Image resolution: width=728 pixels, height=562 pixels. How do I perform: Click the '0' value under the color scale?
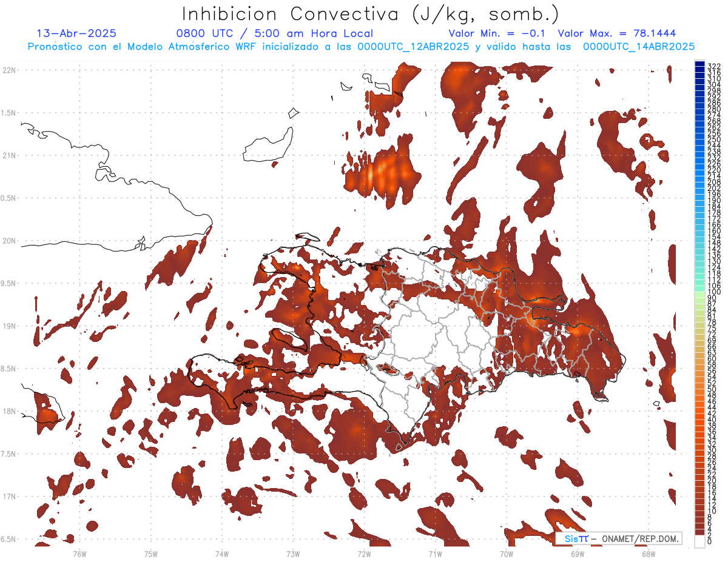tap(709, 541)
